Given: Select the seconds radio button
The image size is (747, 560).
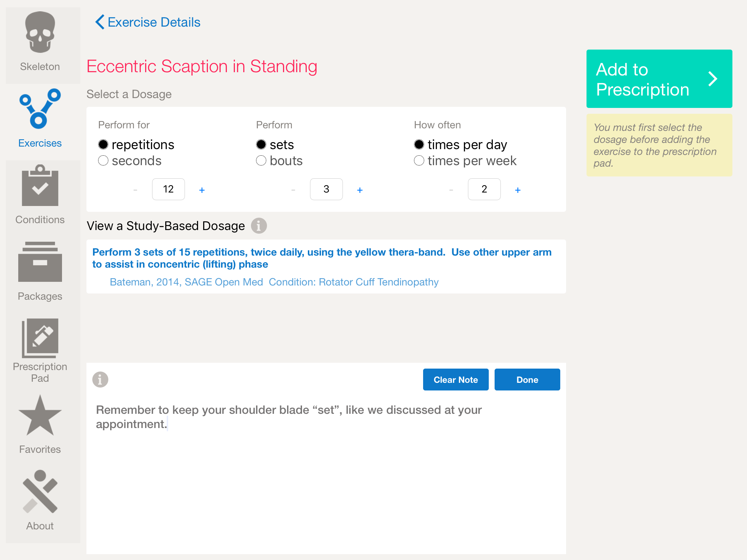Looking at the screenshot, I should [104, 161].
